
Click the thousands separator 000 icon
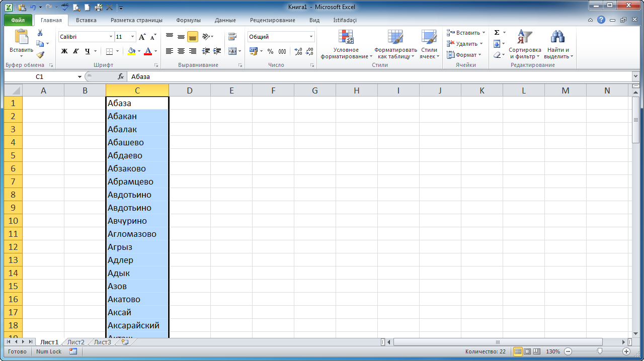[x=282, y=51]
